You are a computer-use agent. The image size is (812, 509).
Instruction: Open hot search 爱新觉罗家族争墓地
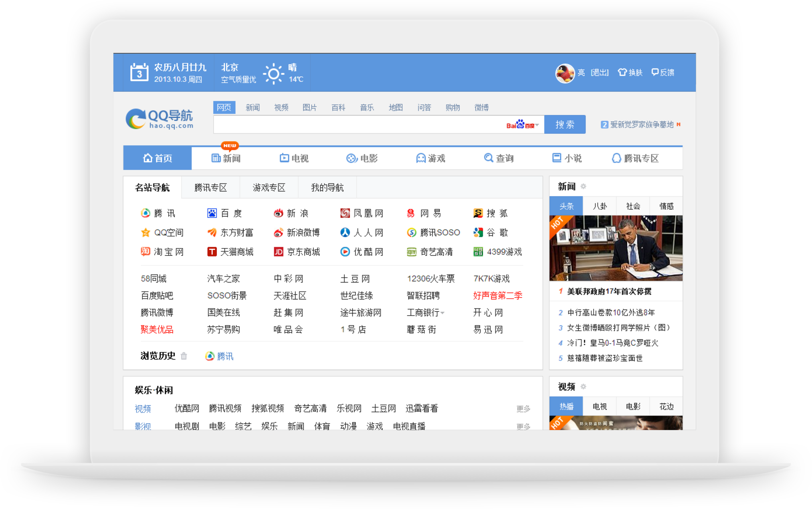642,125
